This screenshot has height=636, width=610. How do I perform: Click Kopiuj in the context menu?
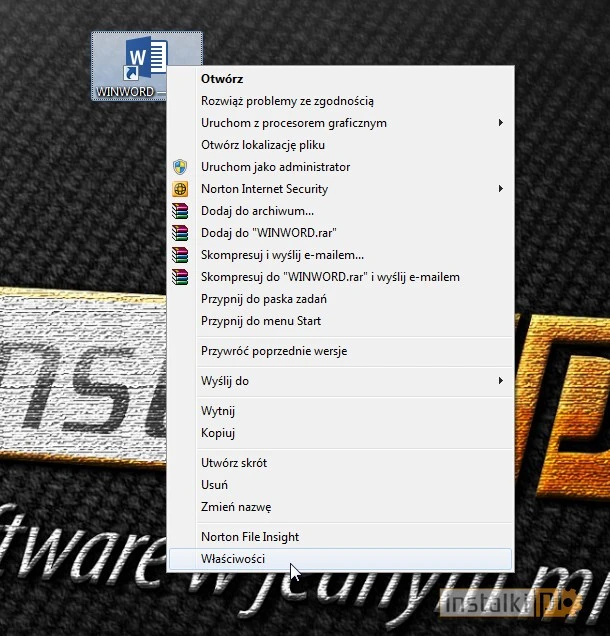tap(217, 433)
